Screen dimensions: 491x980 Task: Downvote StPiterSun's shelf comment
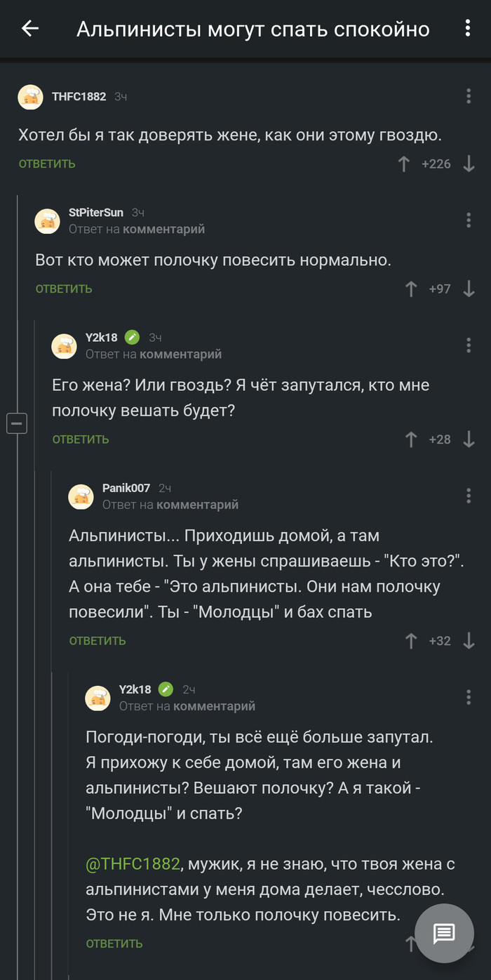point(469,288)
